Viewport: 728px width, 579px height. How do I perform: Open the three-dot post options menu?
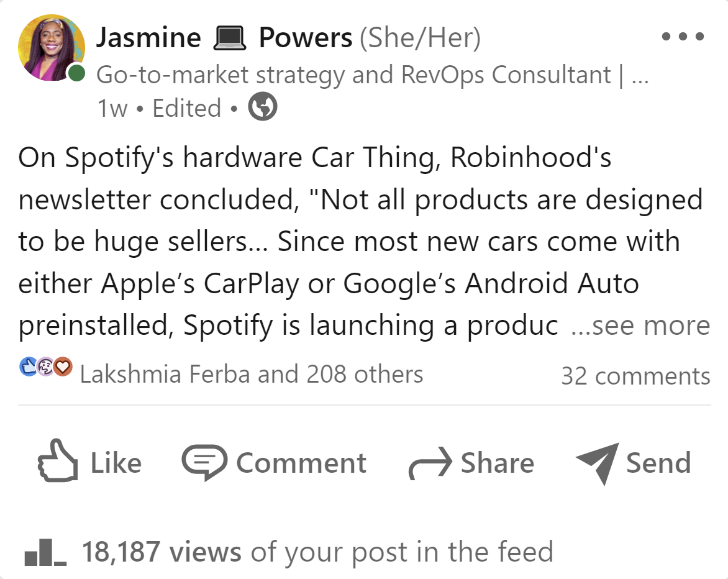click(x=683, y=37)
